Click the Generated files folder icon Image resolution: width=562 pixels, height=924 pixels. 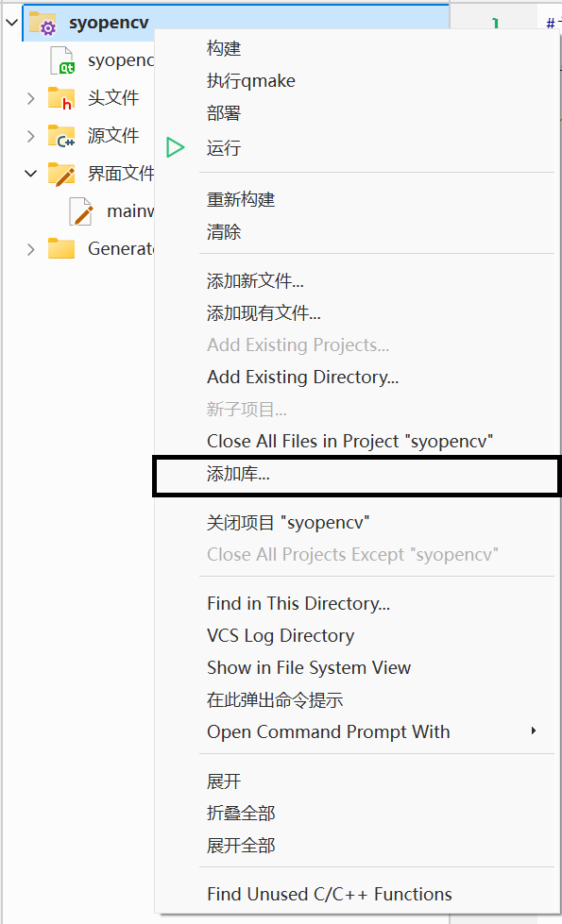[64, 248]
